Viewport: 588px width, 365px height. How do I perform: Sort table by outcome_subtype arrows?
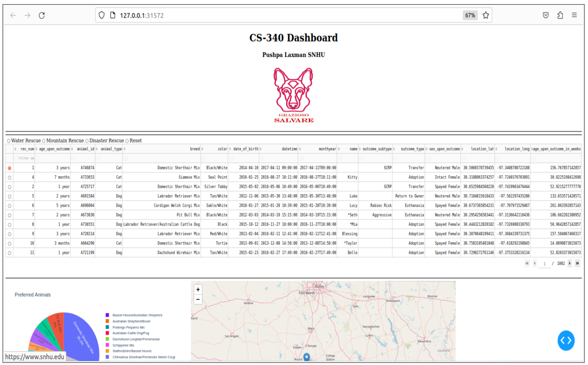(360, 149)
